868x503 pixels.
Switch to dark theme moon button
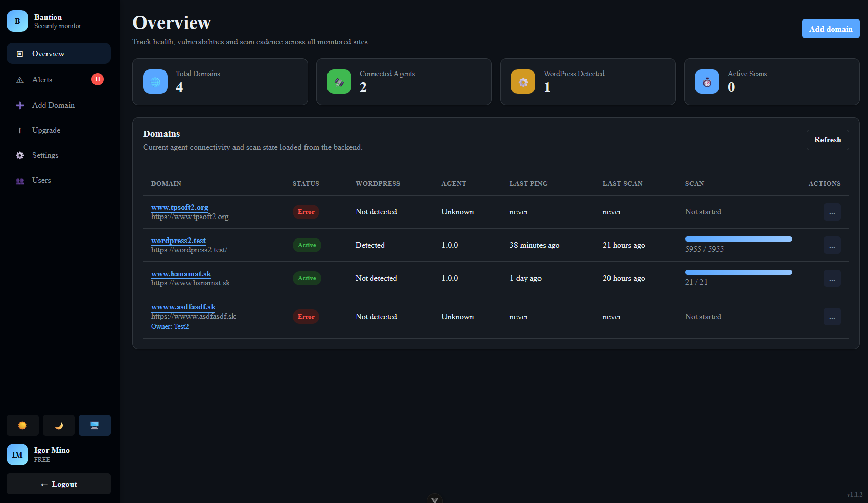(59, 425)
